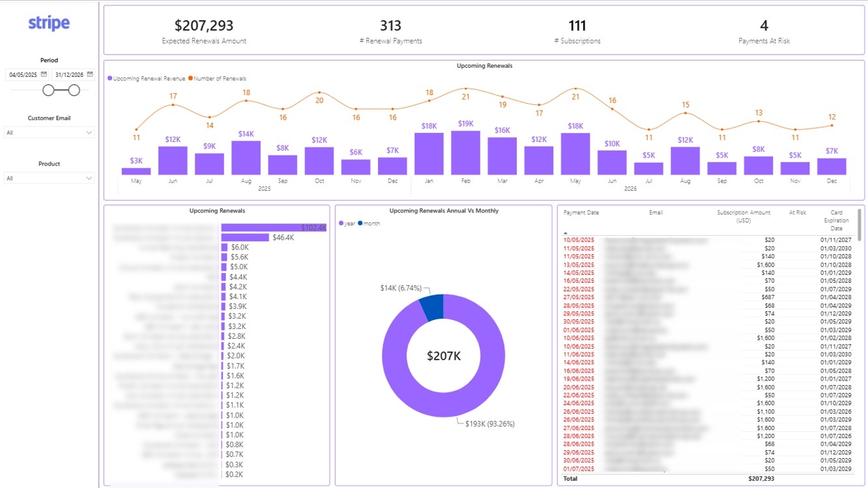Open the Customer Email dropdown
868x488 pixels.
pyautogui.click(x=50, y=132)
